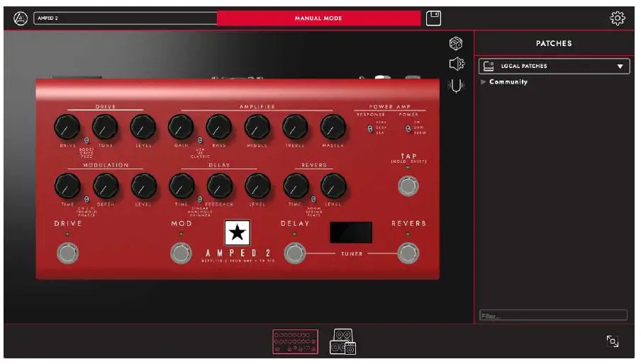Click the TUNER label between footswitches
This screenshot has width=641, height=364.
(352, 254)
